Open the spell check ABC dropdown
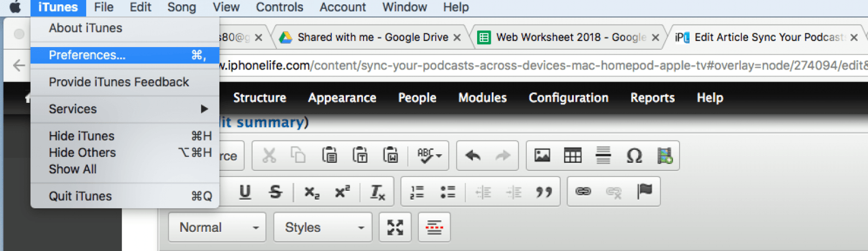The image size is (868, 251). coord(429,156)
